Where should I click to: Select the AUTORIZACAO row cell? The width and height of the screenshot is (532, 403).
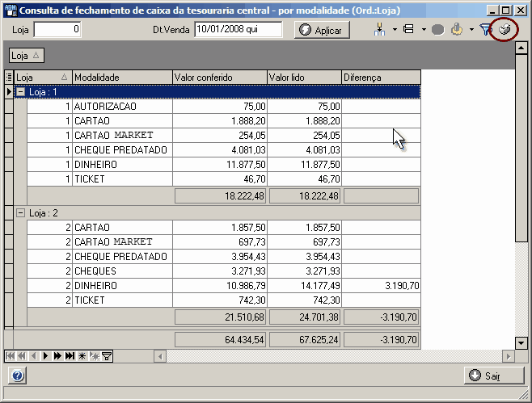[x=122, y=107]
